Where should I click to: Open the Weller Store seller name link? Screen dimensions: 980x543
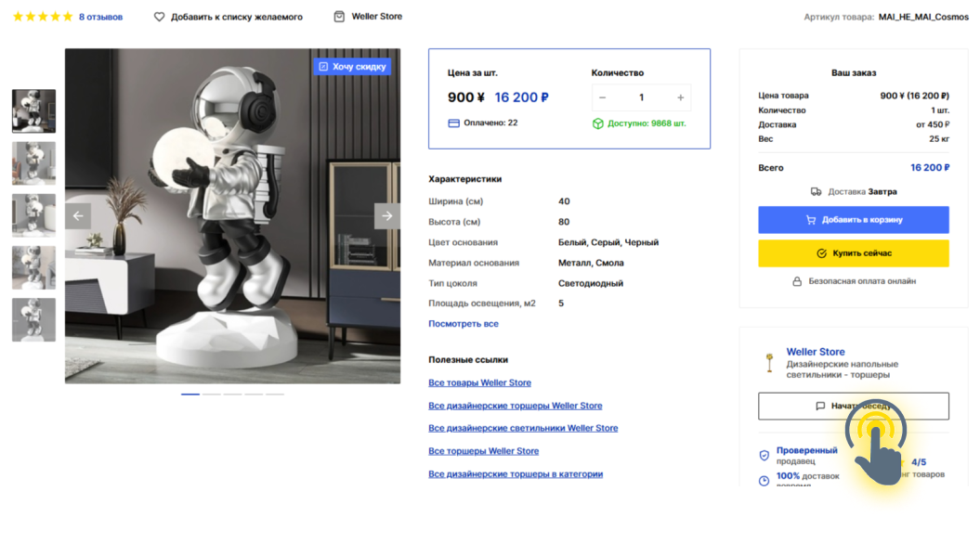coord(816,352)
